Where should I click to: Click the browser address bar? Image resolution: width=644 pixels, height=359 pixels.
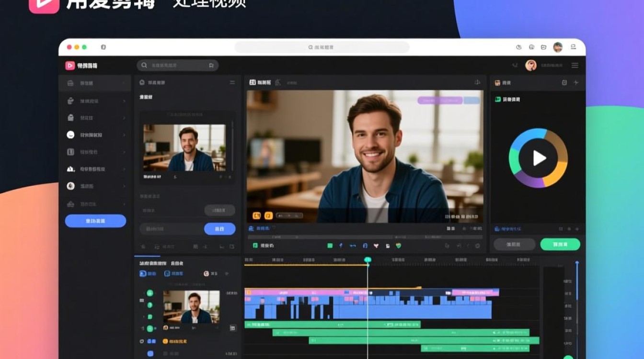tap(322, 47)
